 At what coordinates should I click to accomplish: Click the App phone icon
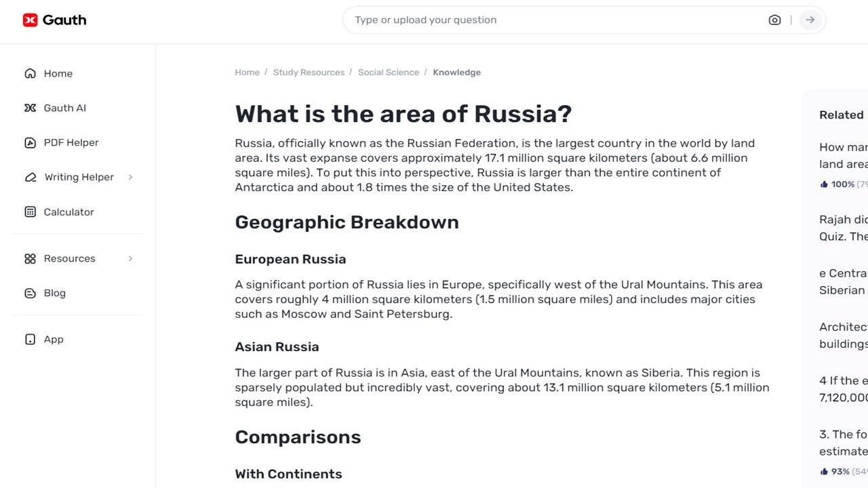point(30,340)
